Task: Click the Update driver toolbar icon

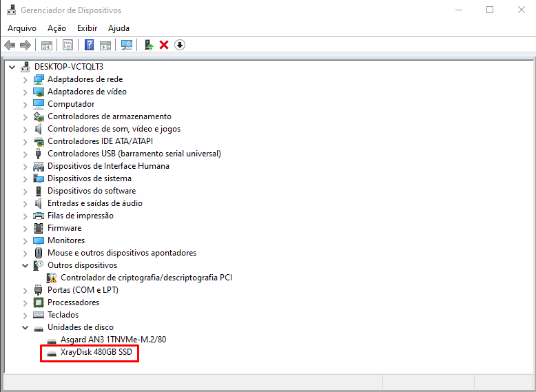Action: coord(148,45)
